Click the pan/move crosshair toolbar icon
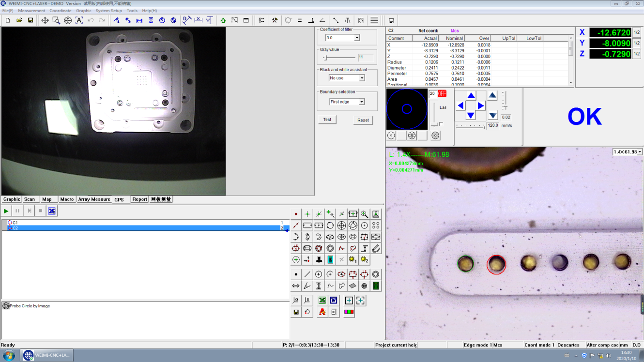644x362 pixels. tap(45, 20)
